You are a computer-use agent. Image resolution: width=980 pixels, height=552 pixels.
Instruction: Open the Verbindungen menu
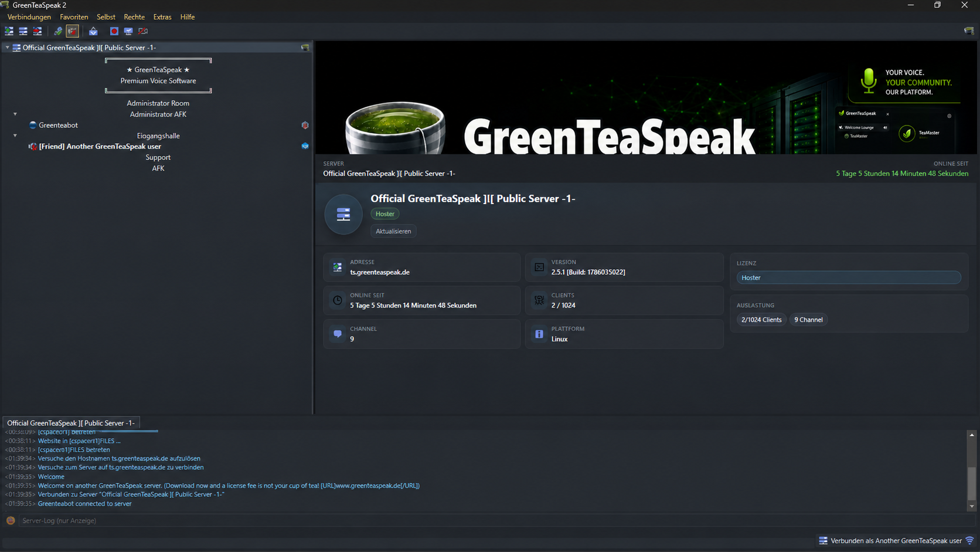(x=29, y=17)
